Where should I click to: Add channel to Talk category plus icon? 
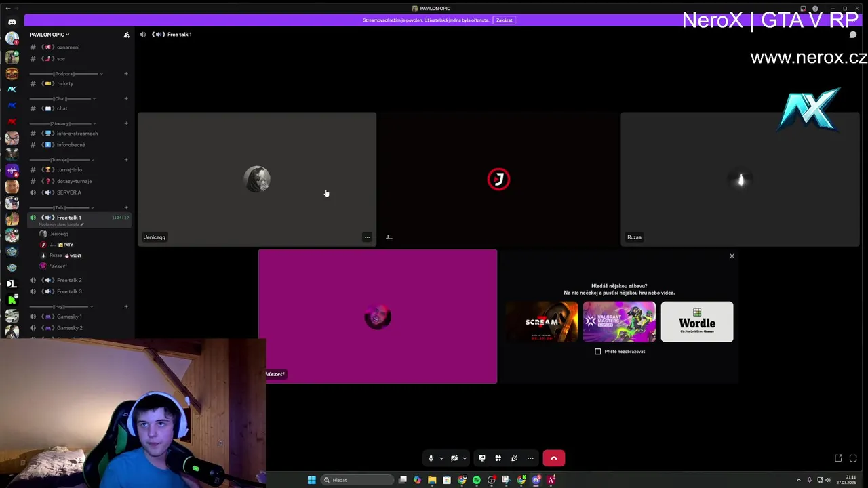tap(126, 207)
